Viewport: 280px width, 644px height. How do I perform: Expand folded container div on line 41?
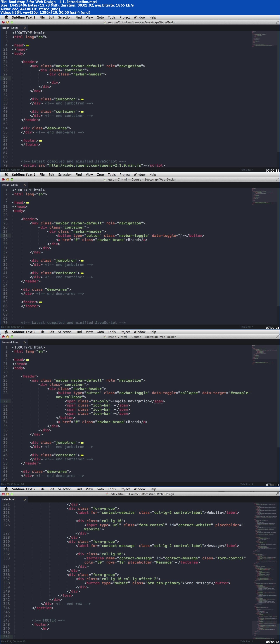82,273
